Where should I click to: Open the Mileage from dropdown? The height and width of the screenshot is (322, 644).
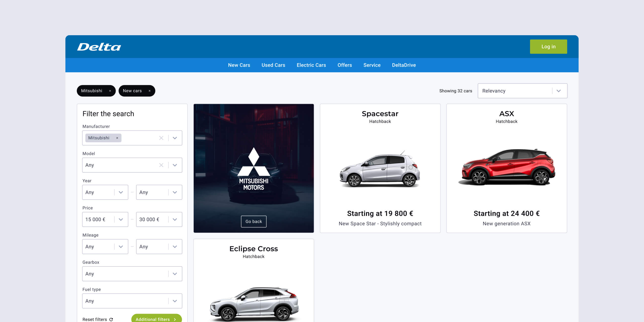105,247
